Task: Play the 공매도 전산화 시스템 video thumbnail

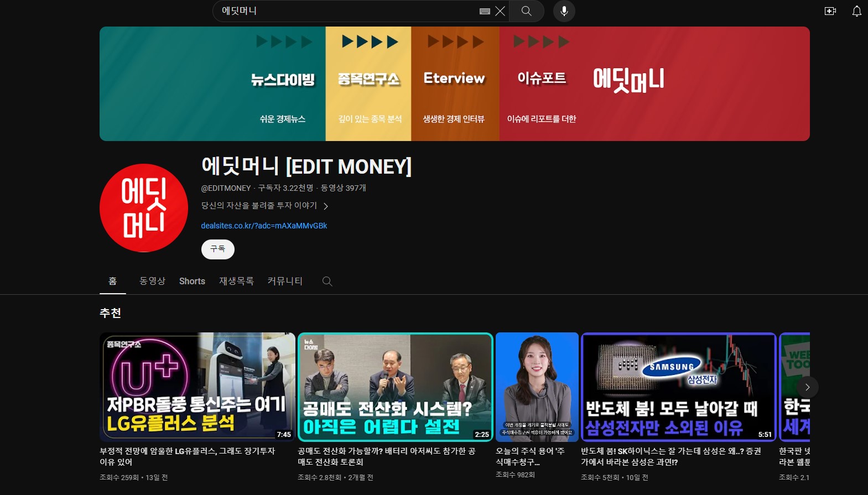Action: [395, 387]
